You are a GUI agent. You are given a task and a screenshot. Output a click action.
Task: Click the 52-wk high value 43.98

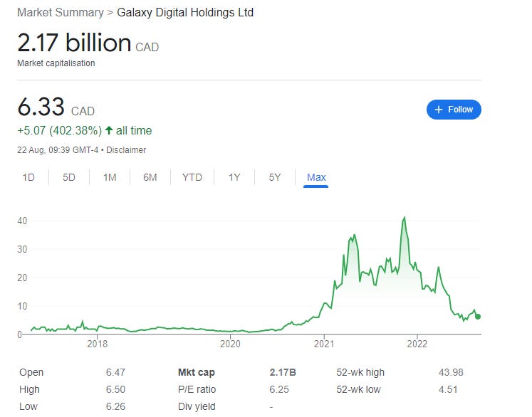(451, 372)
